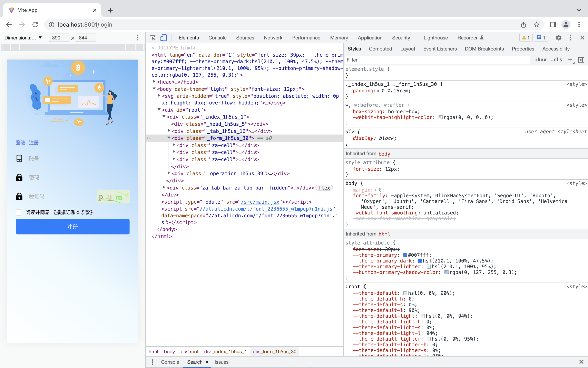Collapse the body element node
Viewport: 588px width, 368px height.
pos(154,89)
